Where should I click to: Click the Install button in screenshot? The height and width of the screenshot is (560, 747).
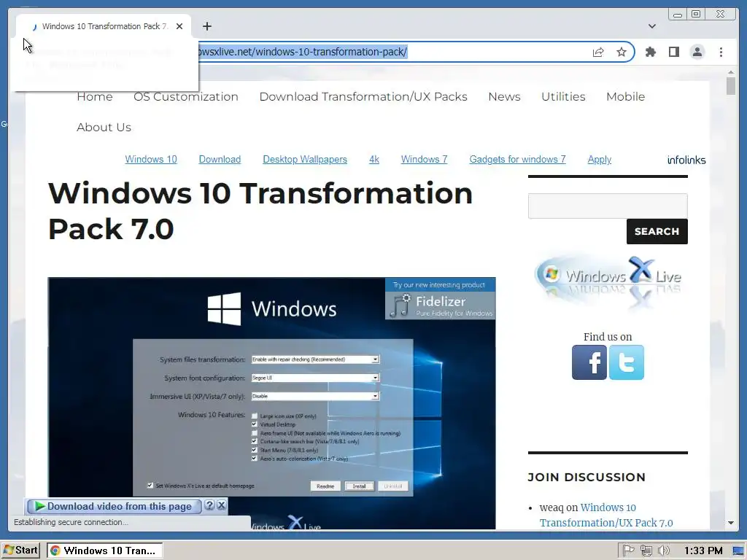pyautogui.click(x=359, y=486)
